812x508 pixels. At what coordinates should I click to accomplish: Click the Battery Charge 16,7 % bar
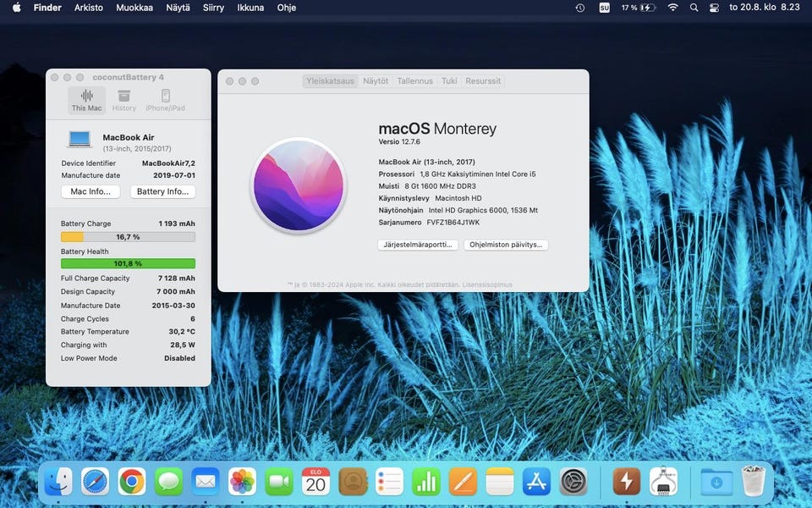[x=128, y=237]
